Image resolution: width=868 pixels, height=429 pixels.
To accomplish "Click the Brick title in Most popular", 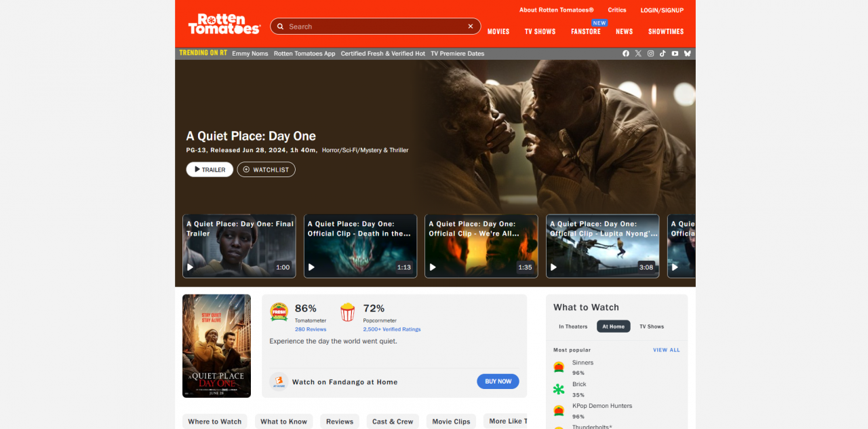I will (x=579, y=384).
